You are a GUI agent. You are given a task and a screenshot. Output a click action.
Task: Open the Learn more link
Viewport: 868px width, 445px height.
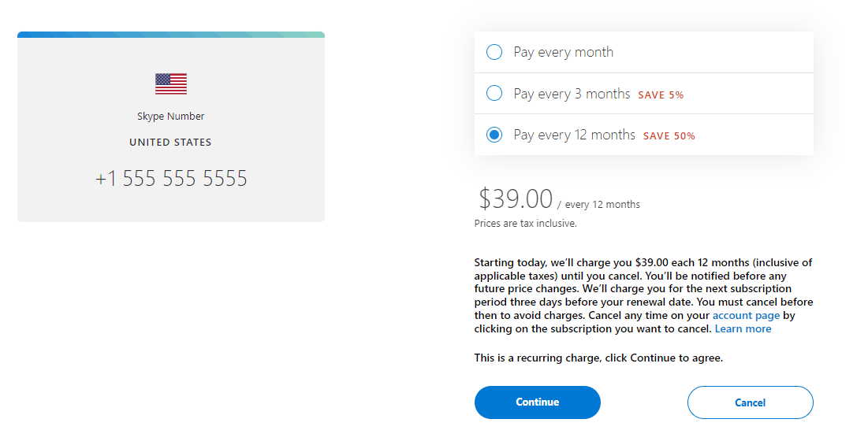[x=743, y=329]
